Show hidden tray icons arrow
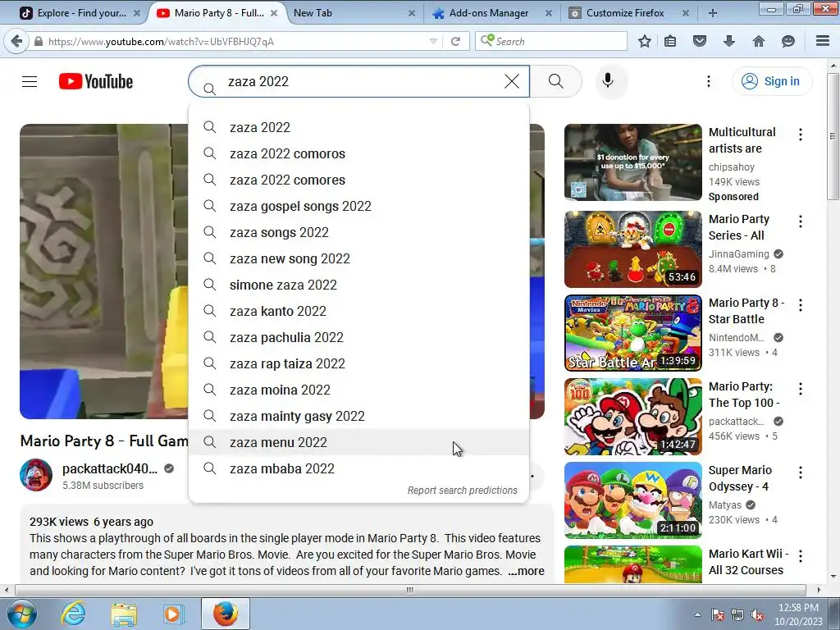 click(x=697, y=614)
